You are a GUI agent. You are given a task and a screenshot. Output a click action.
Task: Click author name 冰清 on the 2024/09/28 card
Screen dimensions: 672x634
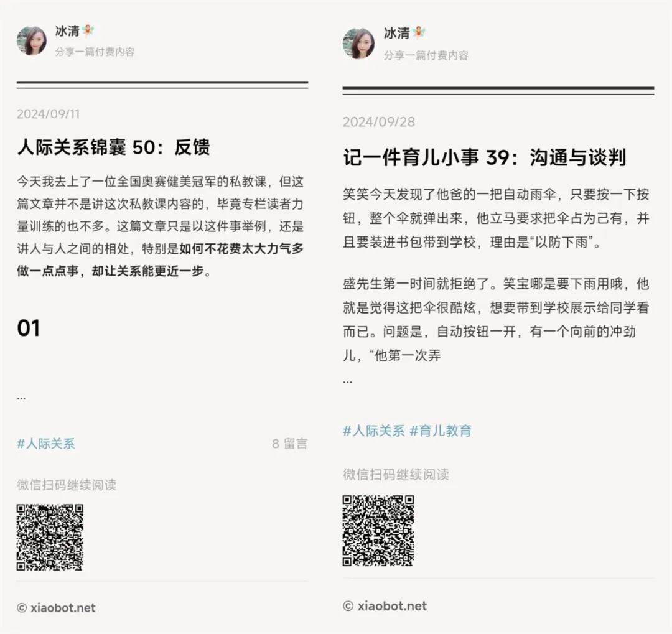(396, 33)
